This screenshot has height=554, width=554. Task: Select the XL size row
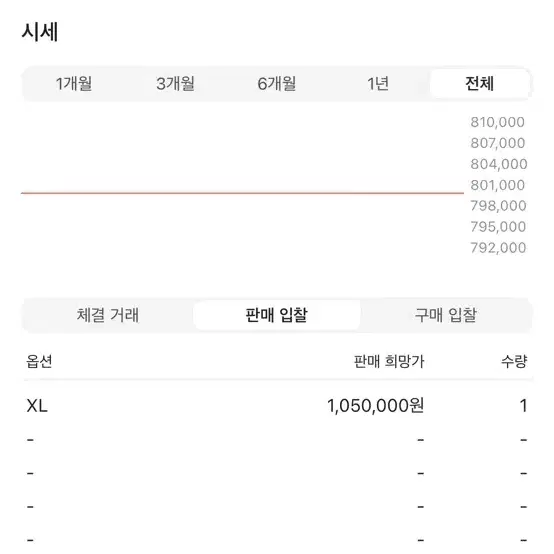[277, 405]
